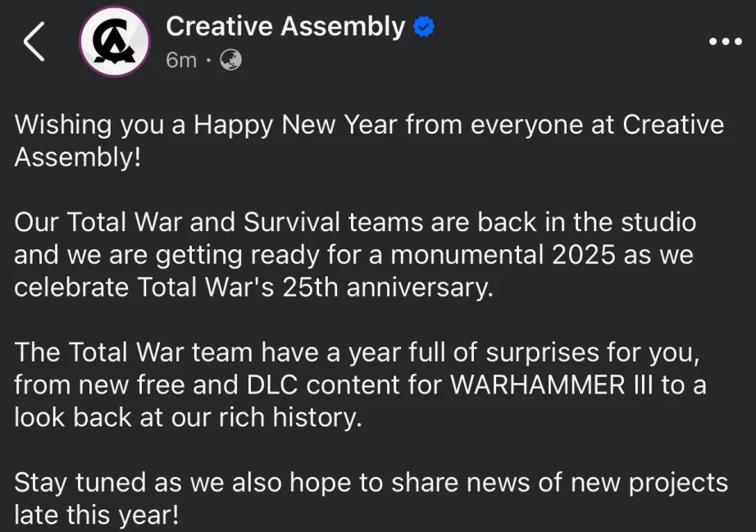Tap the words 25th anniversary
The width and height of the screenshot is (756, 532).
coord(388,287)
